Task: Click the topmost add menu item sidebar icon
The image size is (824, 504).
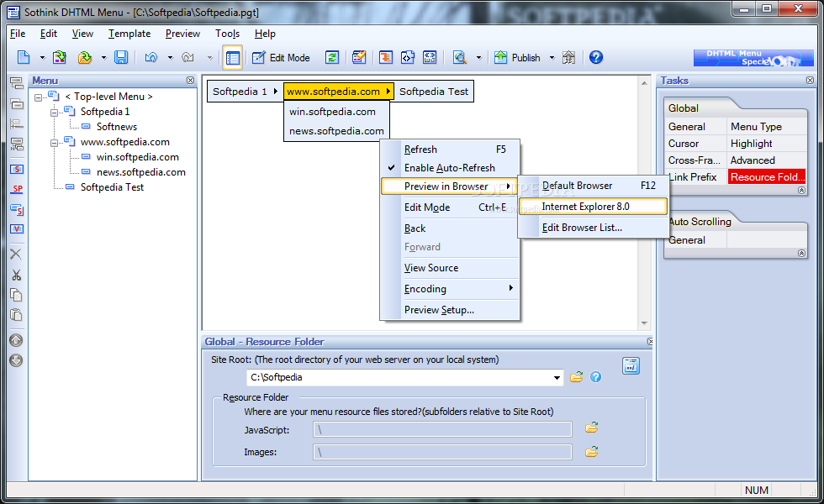Action: click(x=17, y=83)
